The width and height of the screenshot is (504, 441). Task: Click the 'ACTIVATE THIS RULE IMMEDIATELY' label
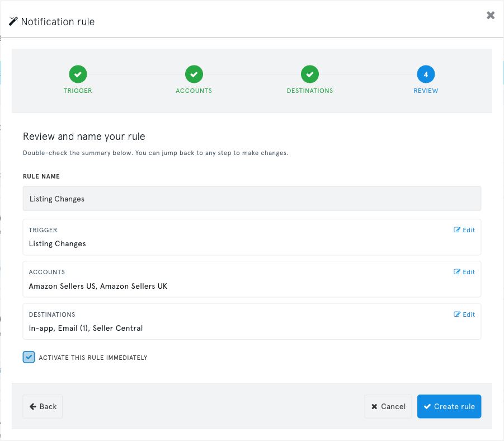[93, 358]
